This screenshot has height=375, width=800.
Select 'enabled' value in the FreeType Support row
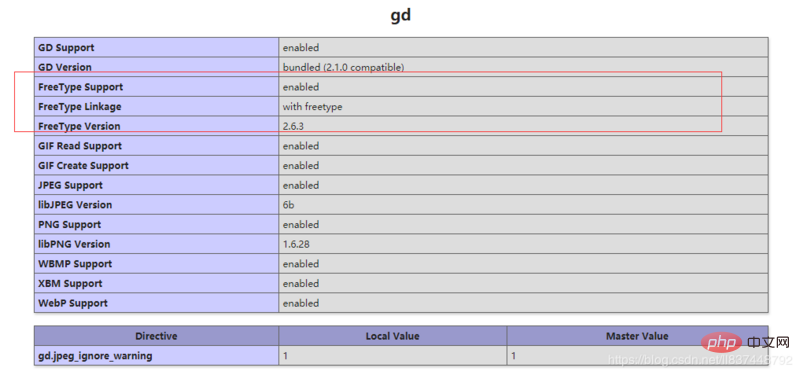(x=301, y=87)
